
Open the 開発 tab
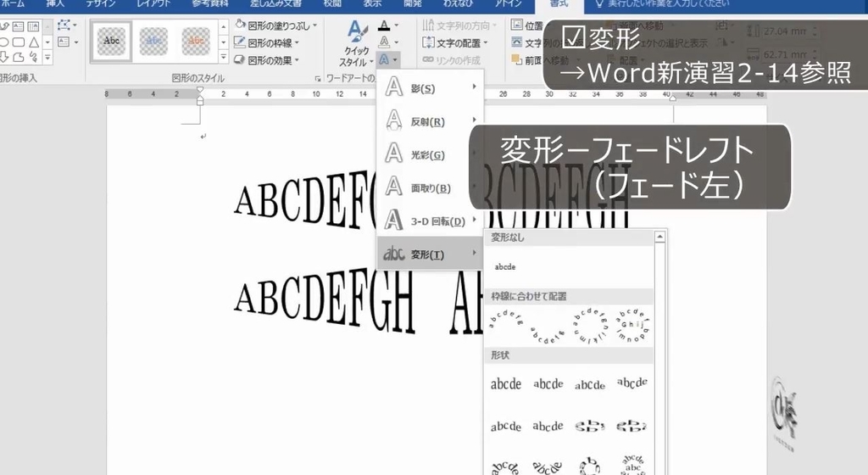pyautogui.click(x=413, y=3)
